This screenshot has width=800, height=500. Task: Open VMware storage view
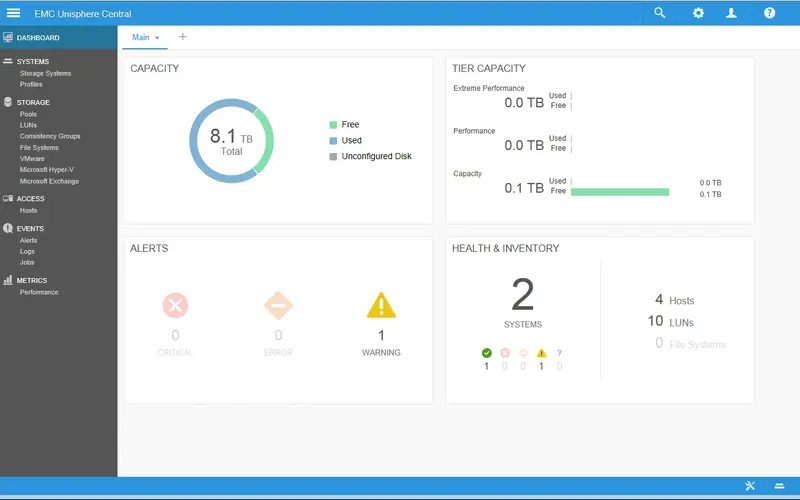pyautogui.click(x=32, y=159)
